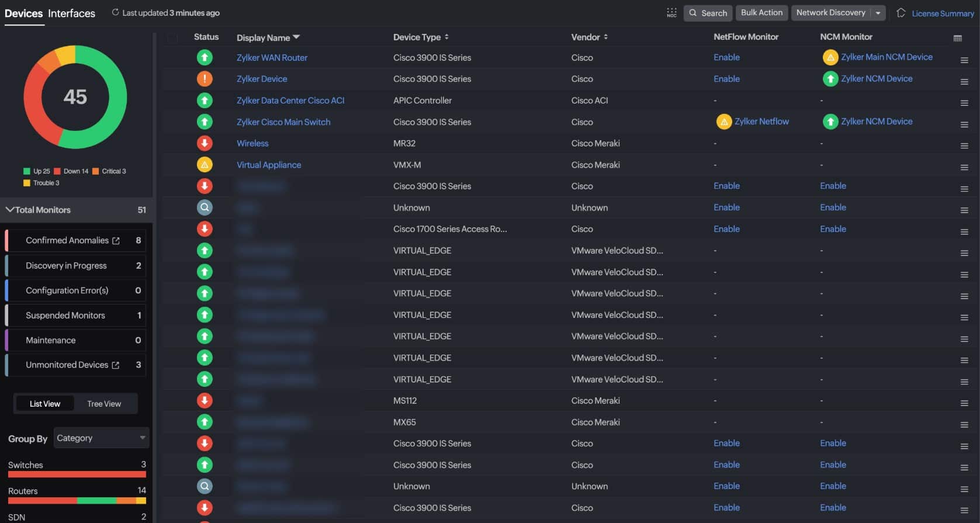Open row menu for Zylker Cisco Main Switch
The height and width of the screenshot is (523, 980).
click(964, 124)
